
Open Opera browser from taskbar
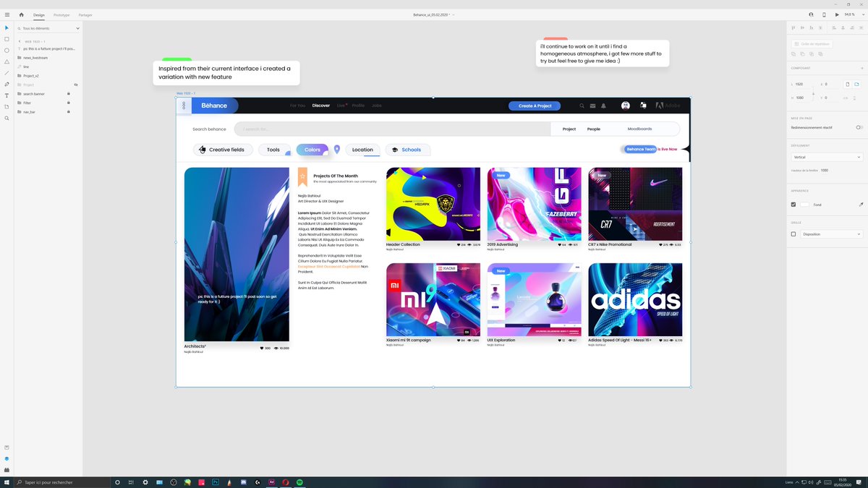coord(285,481)
